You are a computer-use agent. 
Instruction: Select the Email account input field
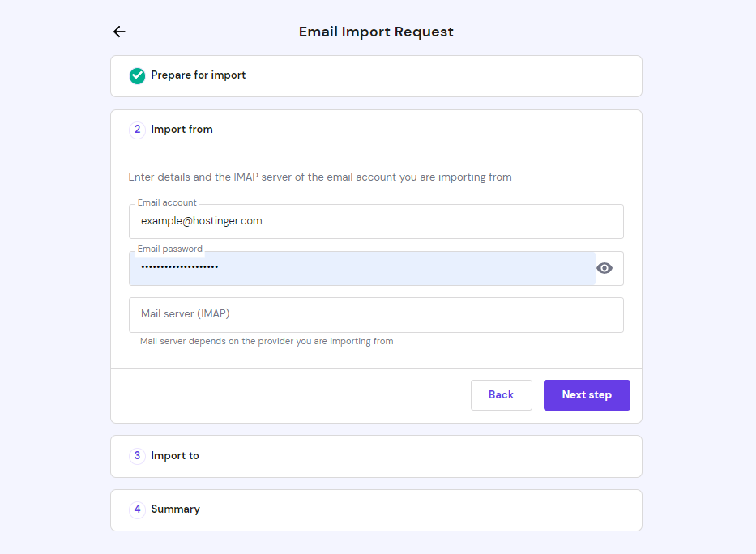coord(376,220)
